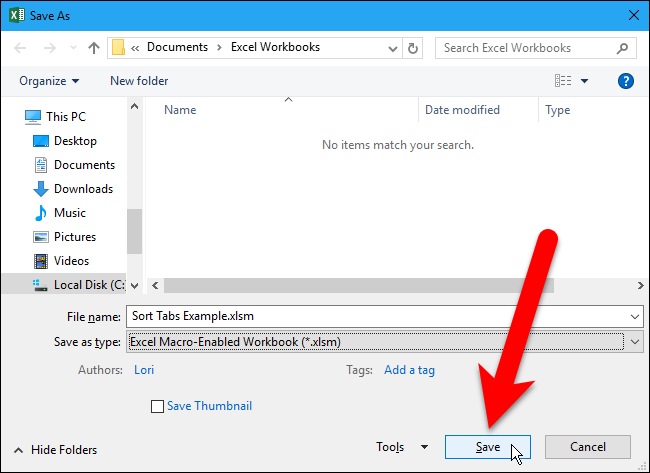Click Add a tag link
The width and height of the screenshot is (650, 473).
(x=409, y=370)
